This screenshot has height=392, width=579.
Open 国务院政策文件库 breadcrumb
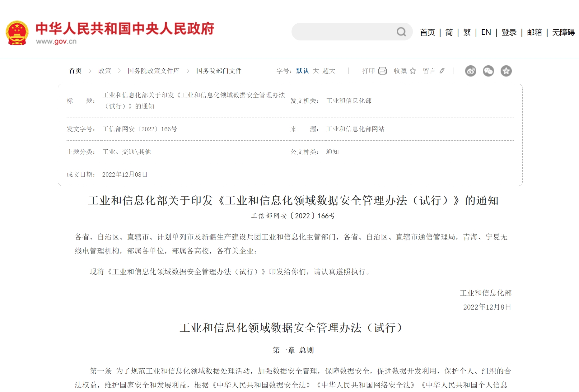pos(154,71)
